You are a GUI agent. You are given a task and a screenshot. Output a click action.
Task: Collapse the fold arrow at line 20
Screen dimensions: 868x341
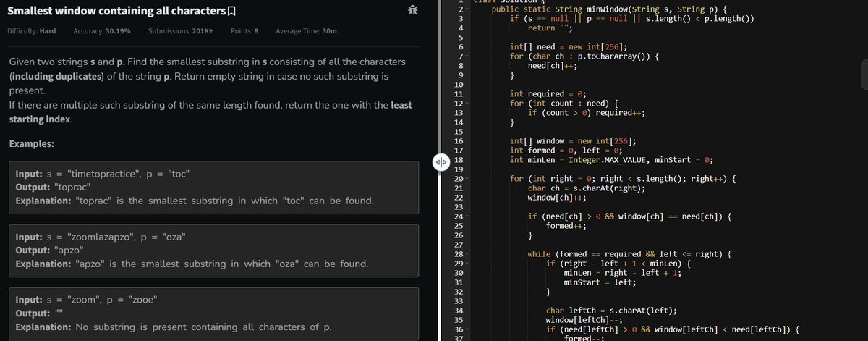(x=467, y=179)
